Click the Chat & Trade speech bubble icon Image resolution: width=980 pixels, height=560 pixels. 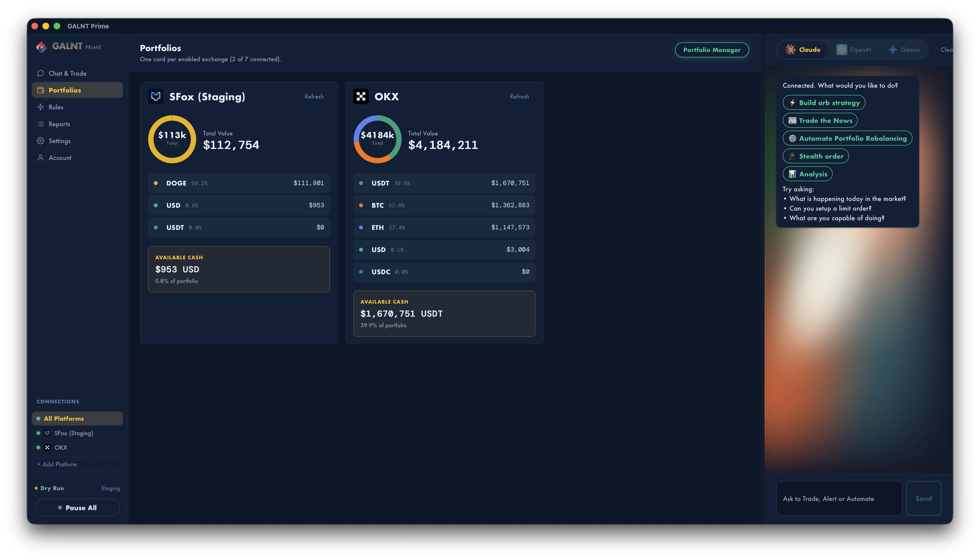tap(41, 73)
